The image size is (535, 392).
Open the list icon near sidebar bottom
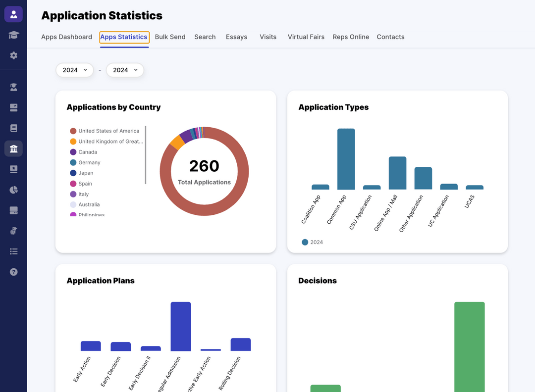[x=13, y=251]
